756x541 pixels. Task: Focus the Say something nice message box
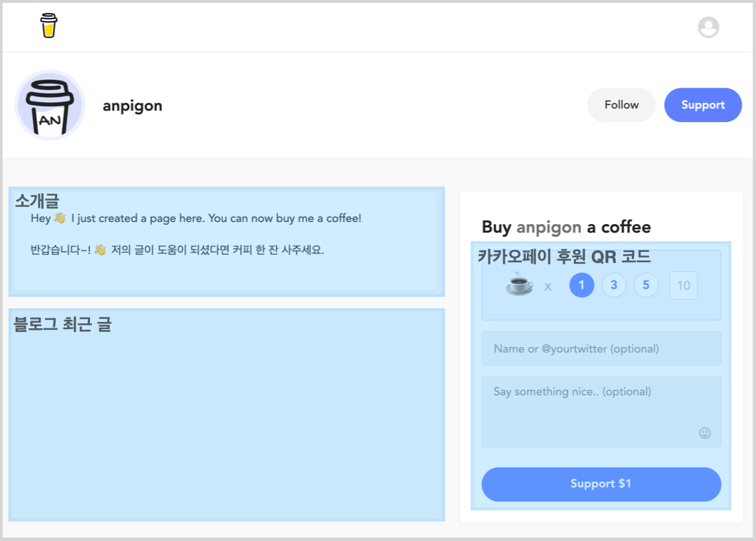601,412
